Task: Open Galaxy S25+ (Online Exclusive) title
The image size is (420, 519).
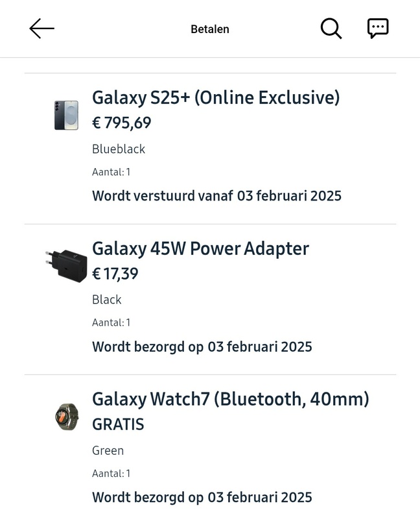Action: pos(216,97)
